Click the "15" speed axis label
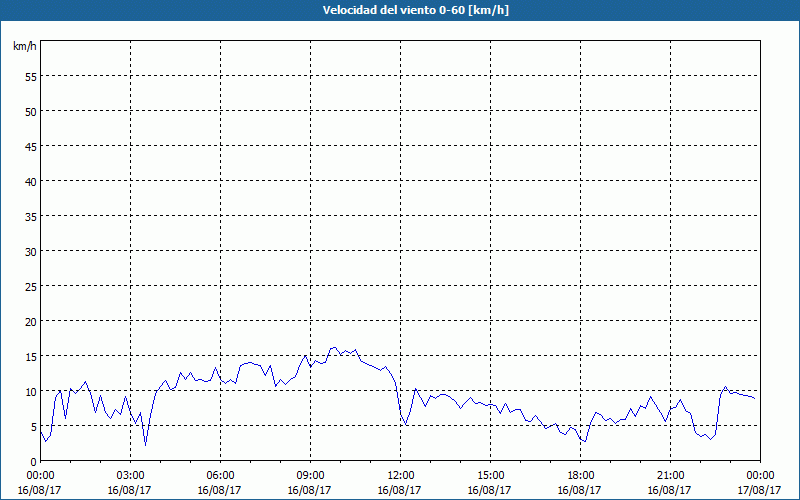 coord(31,356)
